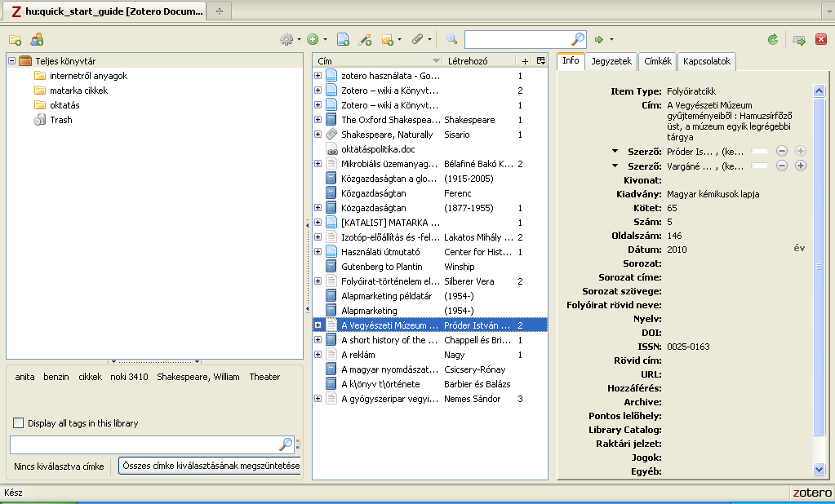
Task: Click the Kiadvány value Magyar kémikusok lapja
Action: [x=713, y=194]
